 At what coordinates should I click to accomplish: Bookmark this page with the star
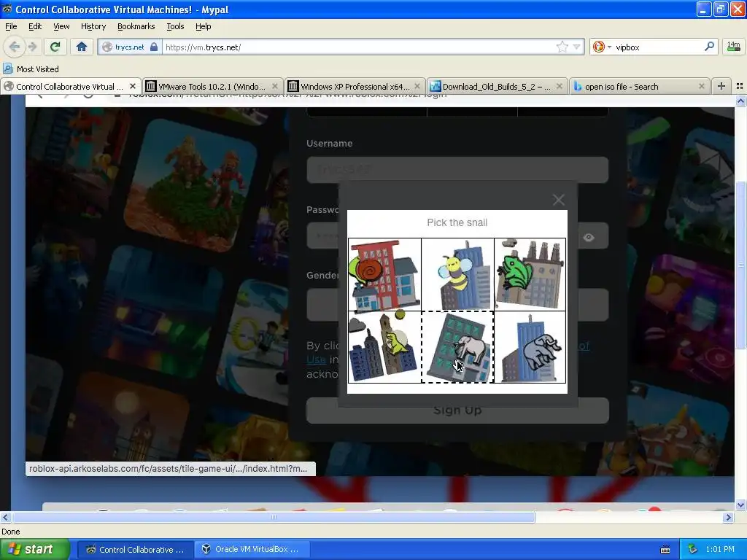[562, 47]
